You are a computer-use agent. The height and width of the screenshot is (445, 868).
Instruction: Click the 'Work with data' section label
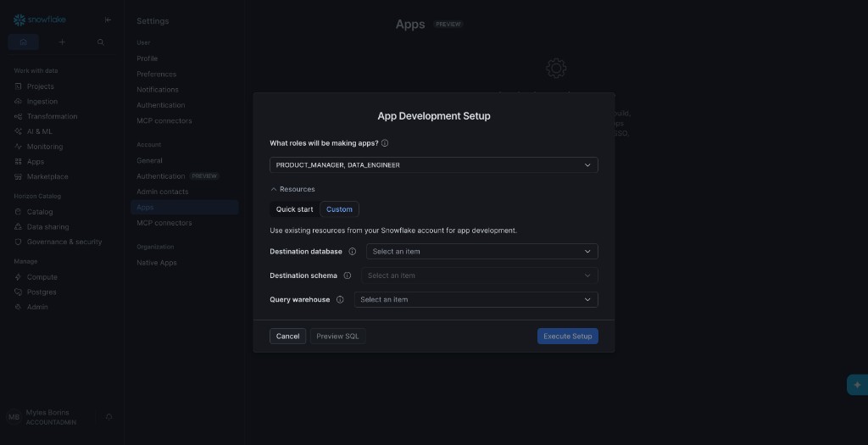tap(36, 71)
